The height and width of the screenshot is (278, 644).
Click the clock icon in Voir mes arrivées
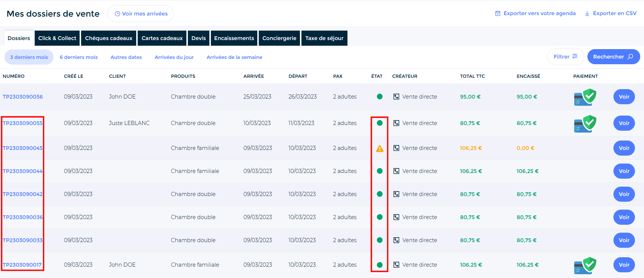click(117, 14)
